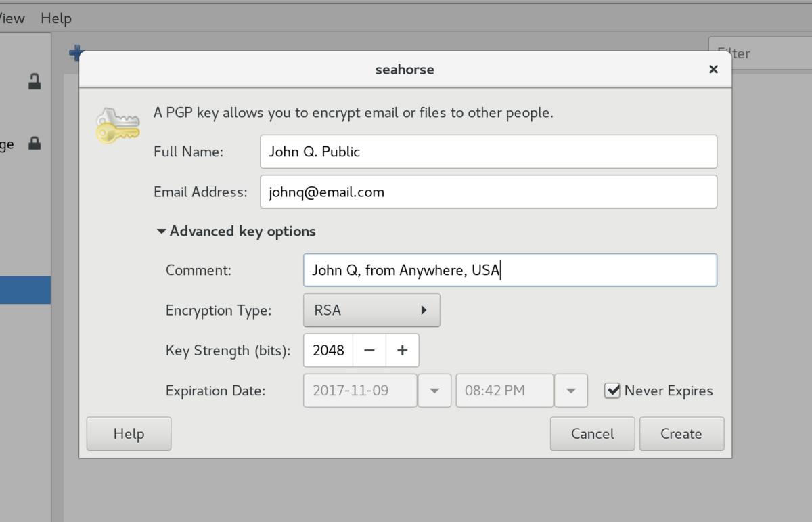The height and width of the screenshot is (522, 812).
Task: Open the View menu in the menu bar
Action: (x=12, y=18)
